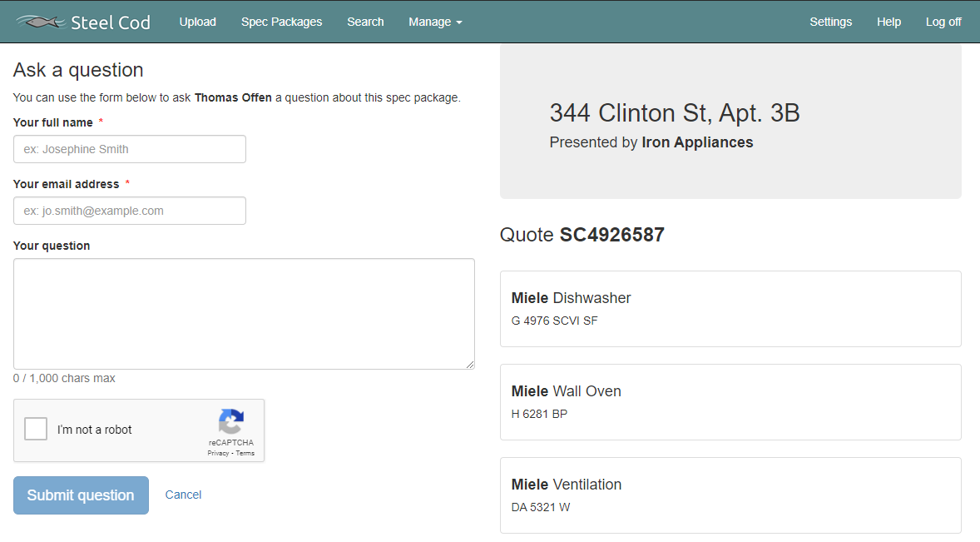Image resolution: width=980 pixels, height=542 pixels.
Task: Click the Quote SC4926587 heading
Action: 582,235
